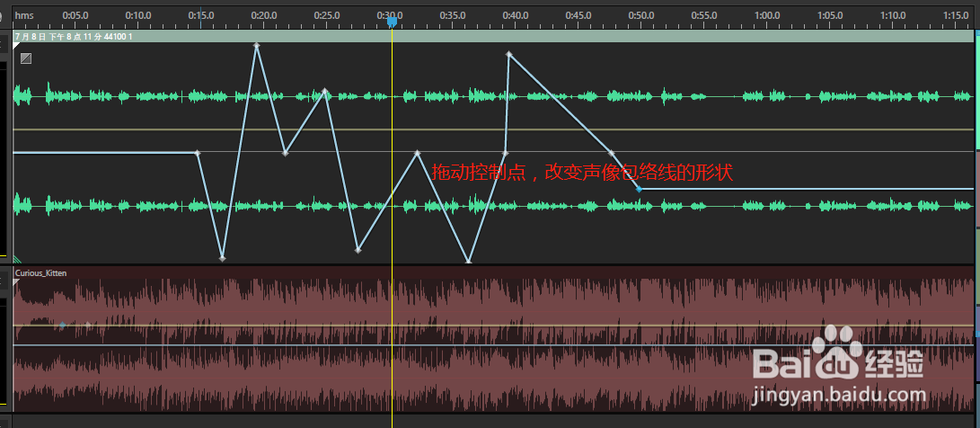
Task: Click ruler time 1:10.0
Action: (893, 15)
